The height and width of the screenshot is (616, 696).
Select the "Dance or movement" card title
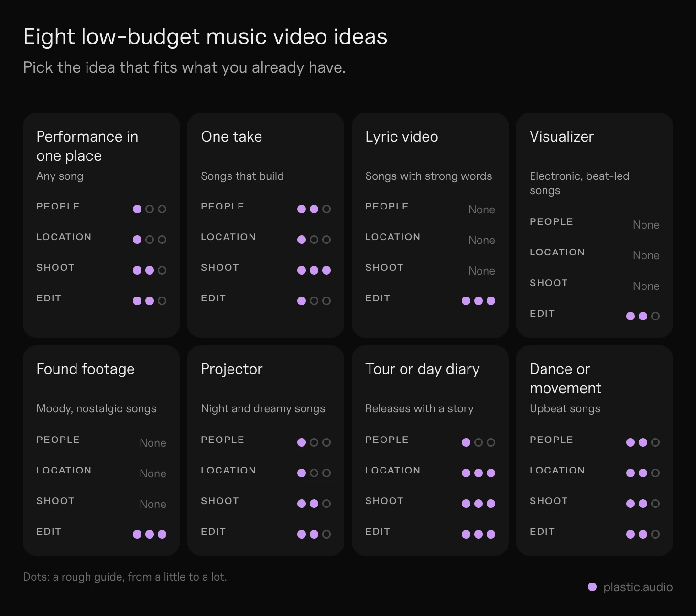click(565, 378)
